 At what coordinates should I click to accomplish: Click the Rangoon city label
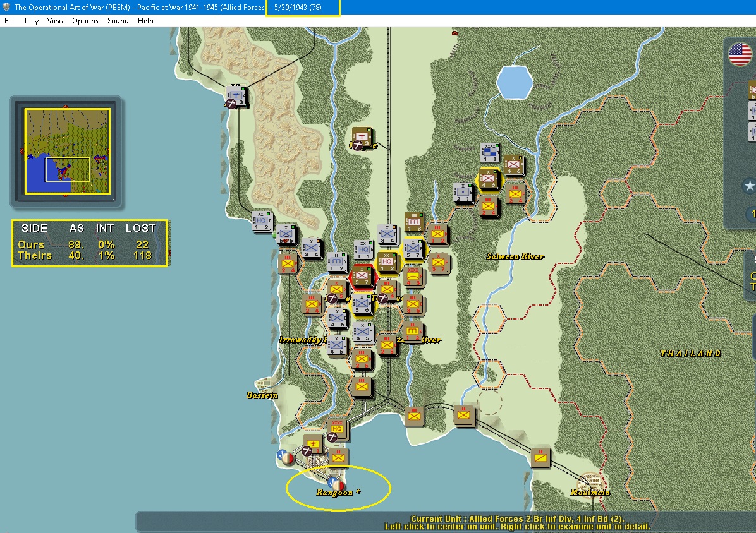point(338,492)
